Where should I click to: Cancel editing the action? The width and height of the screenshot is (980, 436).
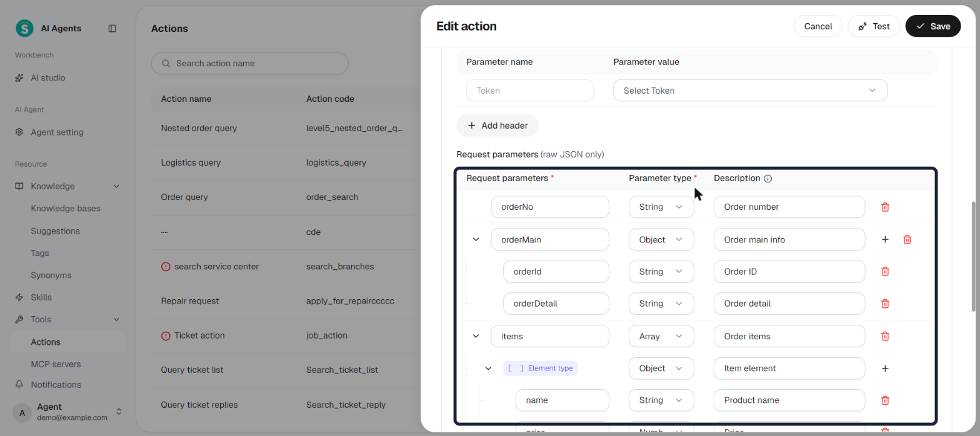click(818, 26)
